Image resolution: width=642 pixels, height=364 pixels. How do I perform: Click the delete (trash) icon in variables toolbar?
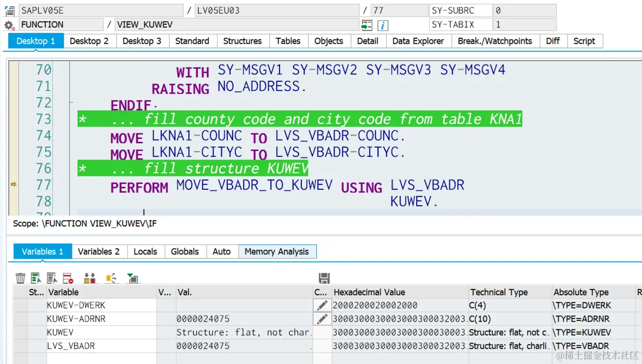(20, 278)
